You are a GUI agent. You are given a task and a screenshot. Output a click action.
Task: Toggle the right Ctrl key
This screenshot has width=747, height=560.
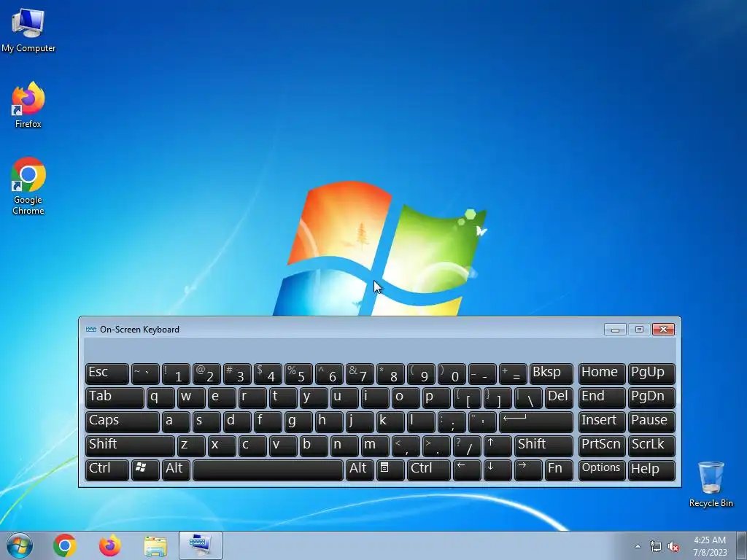[x=428, y=470]
